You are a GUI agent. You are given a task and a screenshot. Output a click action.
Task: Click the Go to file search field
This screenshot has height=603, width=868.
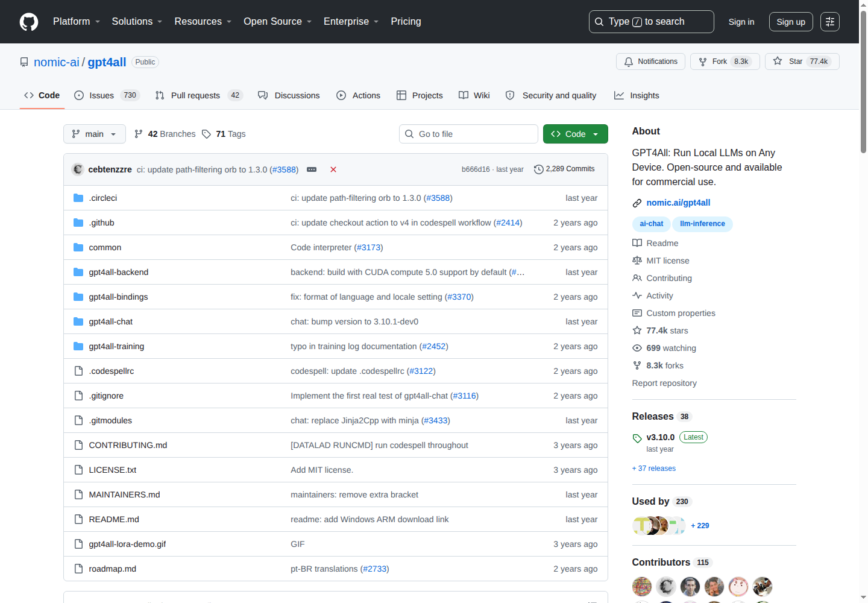point(468,134)
